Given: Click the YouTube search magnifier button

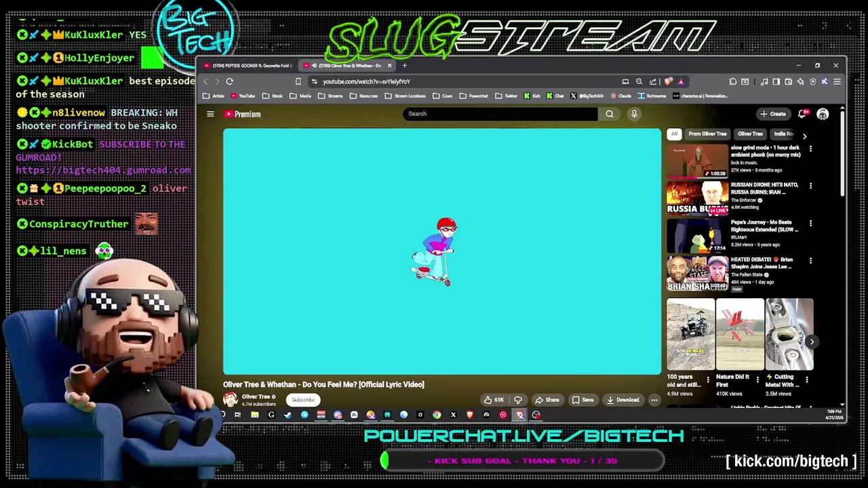Looking at the screenshot, I should click(x=610, y=114).
